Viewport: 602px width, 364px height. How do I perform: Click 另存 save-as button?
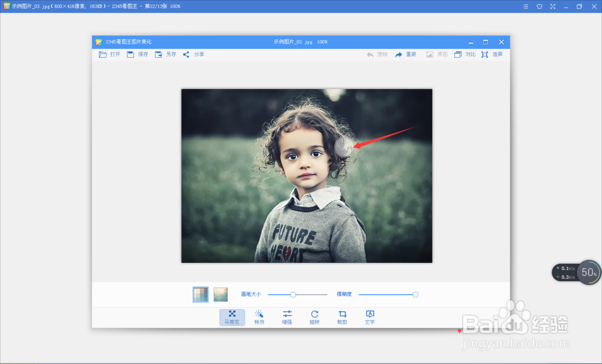coord(166,55)
